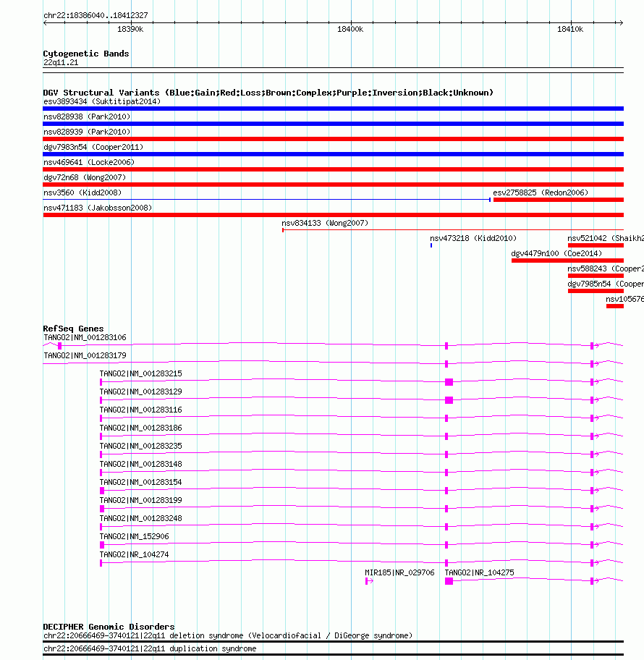Click the MIR185|NR_029706 gene label
The image size is (644, 660).
(x=399, y=572)
